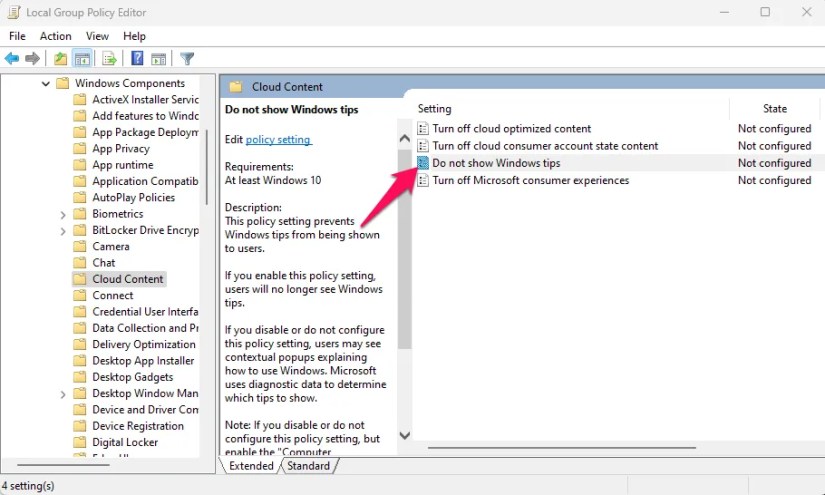
Task: Open the Action menu
Action: (x=55, y=36)
